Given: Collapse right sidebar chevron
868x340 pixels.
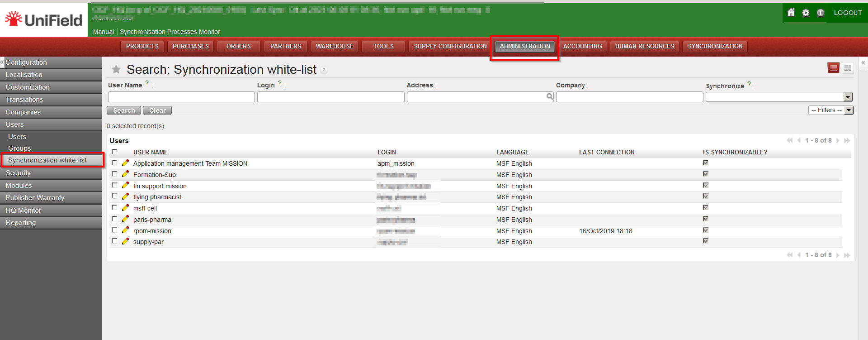Looking at the screenshot, I should point(863,62).
